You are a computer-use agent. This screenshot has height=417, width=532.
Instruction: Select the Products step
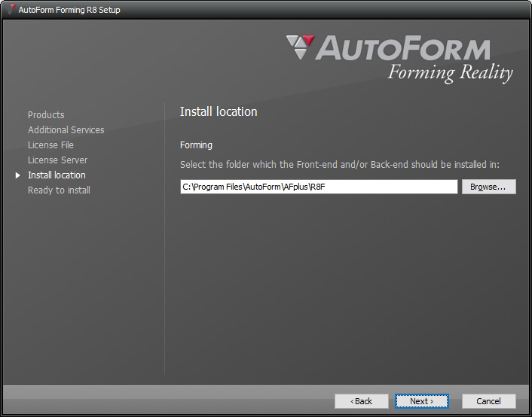click(46, 115)
